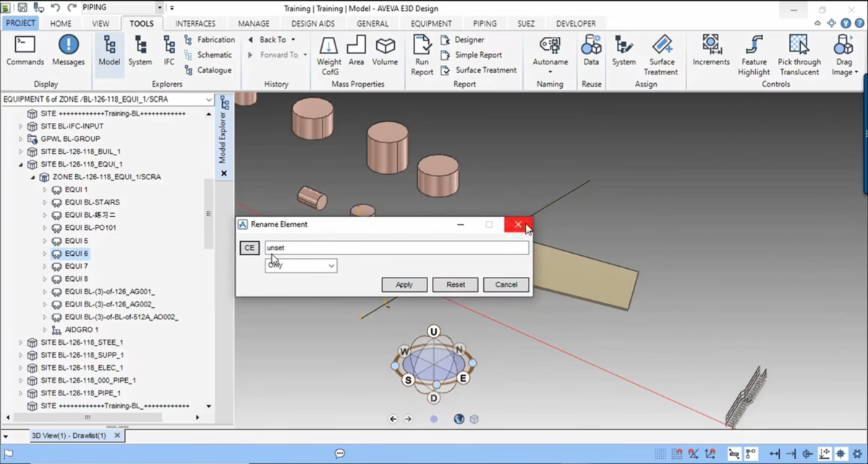Click the Volume mass property

(385, 51)
